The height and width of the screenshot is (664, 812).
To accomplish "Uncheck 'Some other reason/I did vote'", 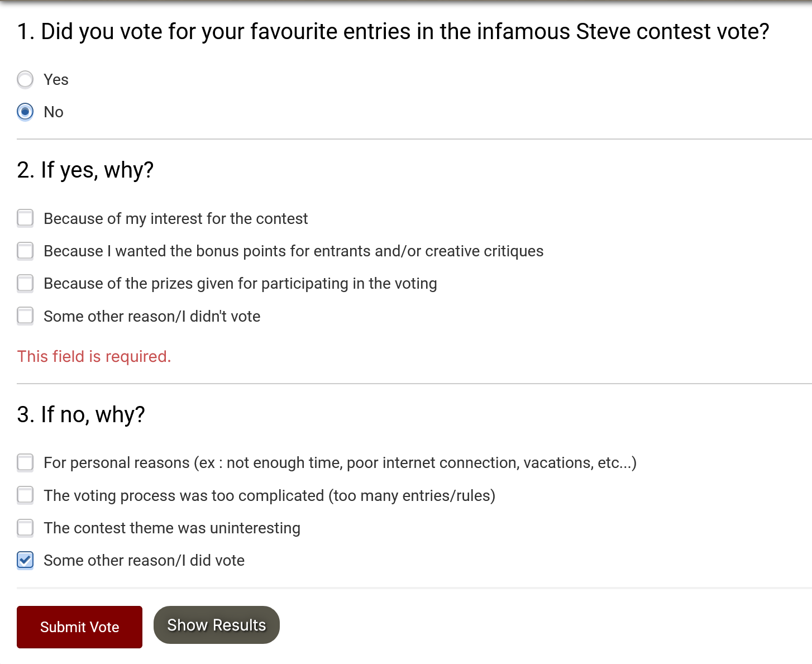I will click(25, 560).
